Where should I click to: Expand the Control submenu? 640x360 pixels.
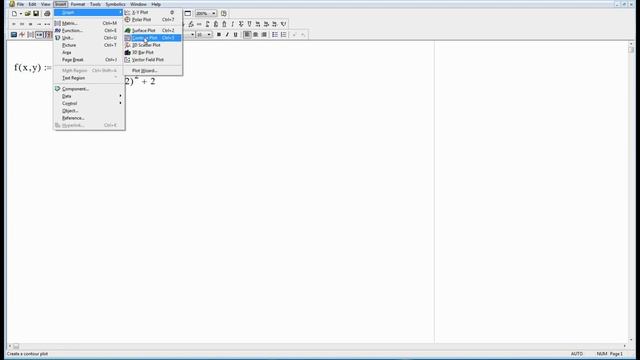click(x=89, y=104)
